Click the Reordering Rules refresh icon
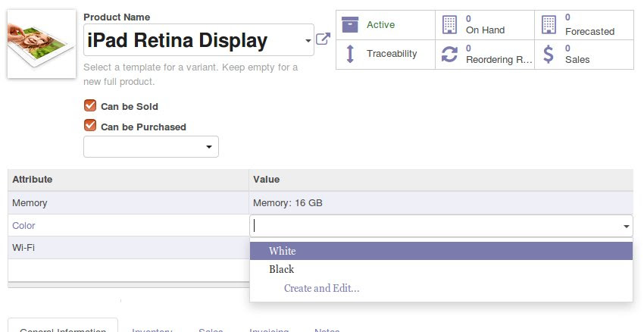Screen dimensions: 644x332 (x=449, y=55)
